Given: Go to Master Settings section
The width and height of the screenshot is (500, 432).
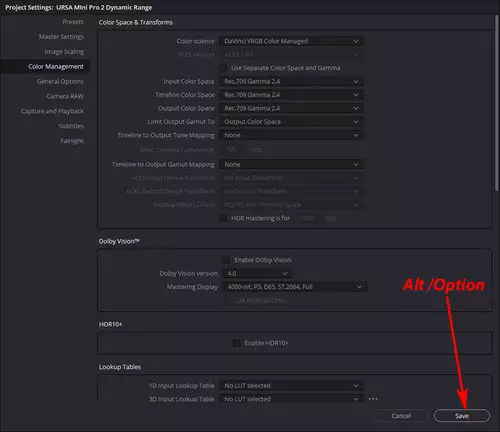Looking at the screenshot, I should [61, 37].
